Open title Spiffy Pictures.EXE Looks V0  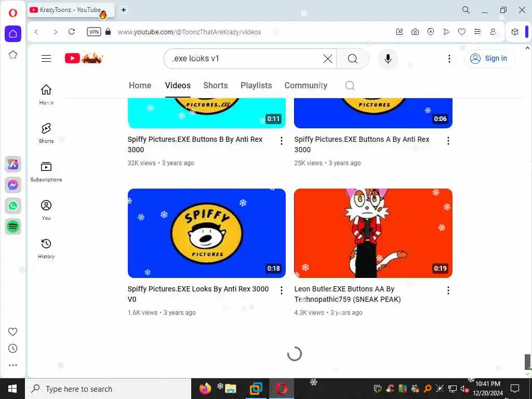(x=198, y=294)
